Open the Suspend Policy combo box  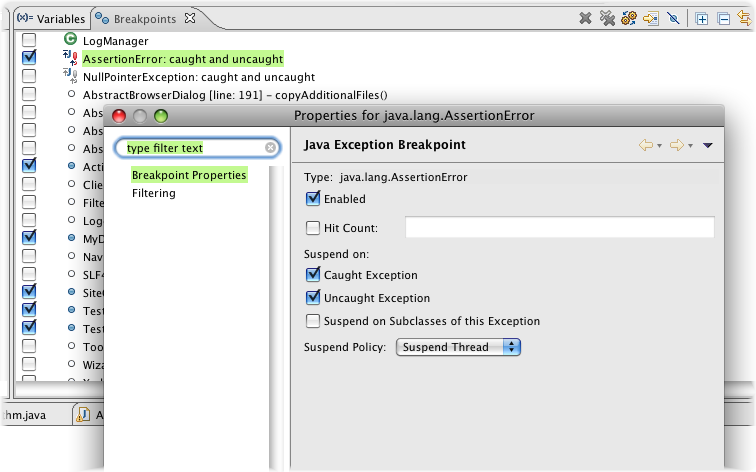(x=458, y=347)
